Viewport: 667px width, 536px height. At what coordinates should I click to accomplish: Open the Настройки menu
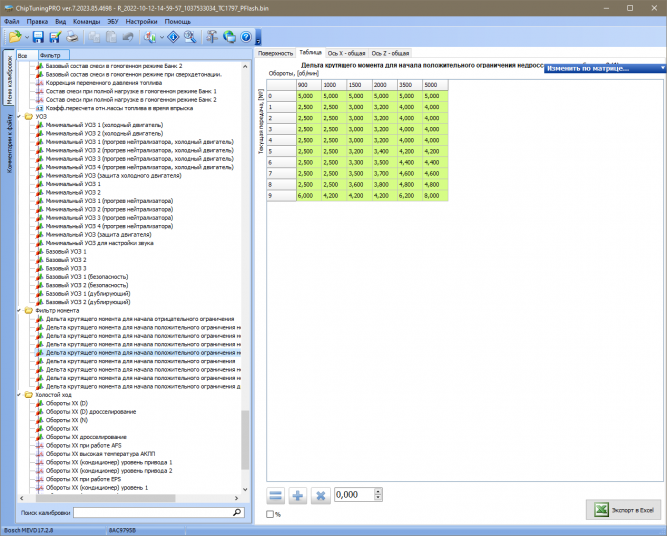(x=141, y=21)
